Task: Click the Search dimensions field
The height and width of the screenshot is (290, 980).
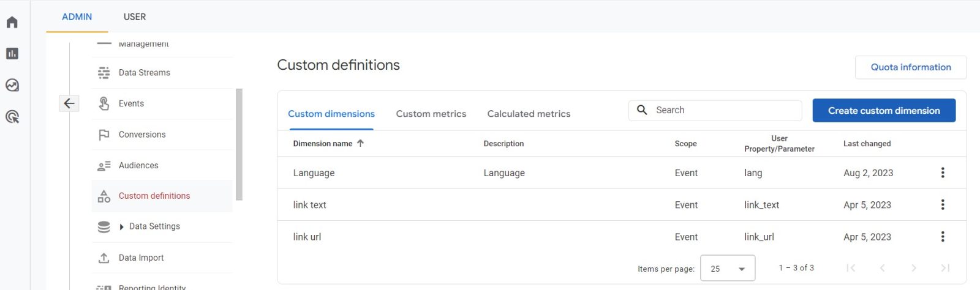Action: pyautogui.click(x=723, y=110)
